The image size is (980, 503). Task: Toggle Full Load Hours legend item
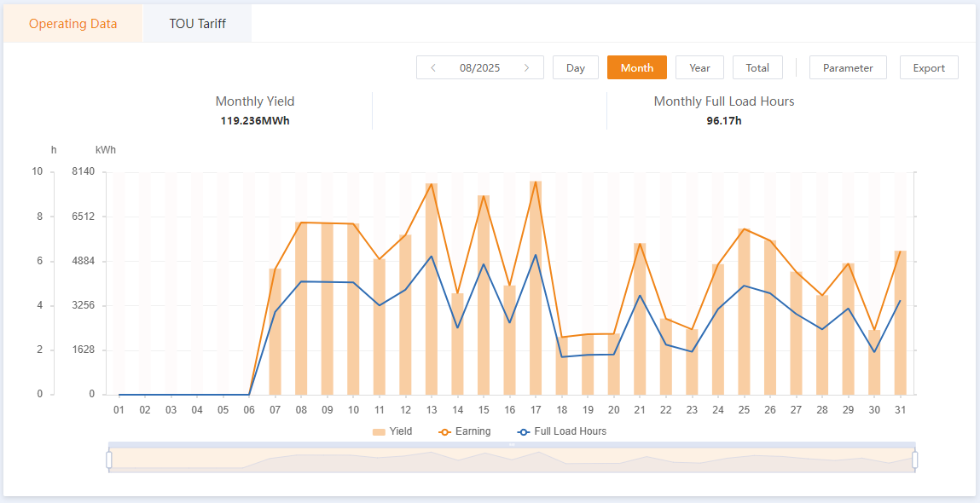click(562, 431)
